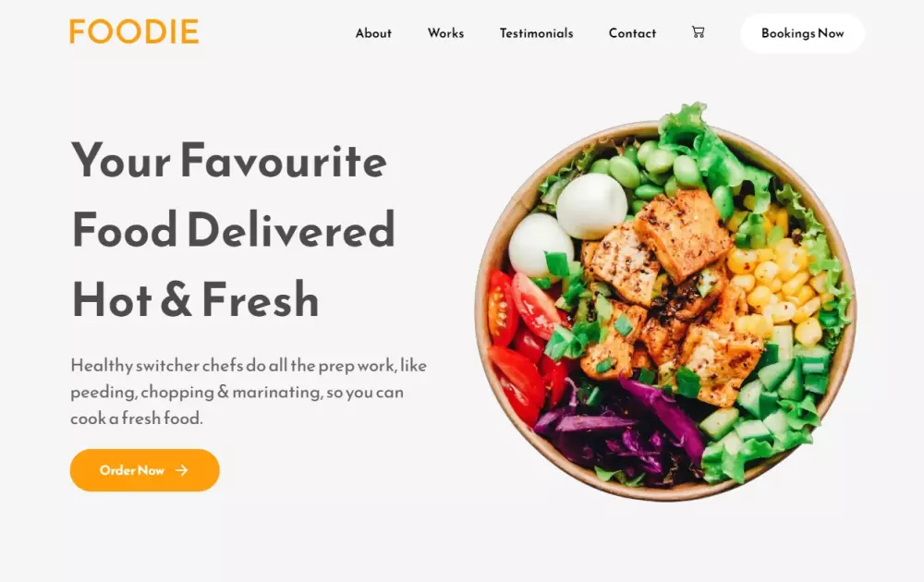Go to the About page
This screenshot has height=582, width=924.
373,33
